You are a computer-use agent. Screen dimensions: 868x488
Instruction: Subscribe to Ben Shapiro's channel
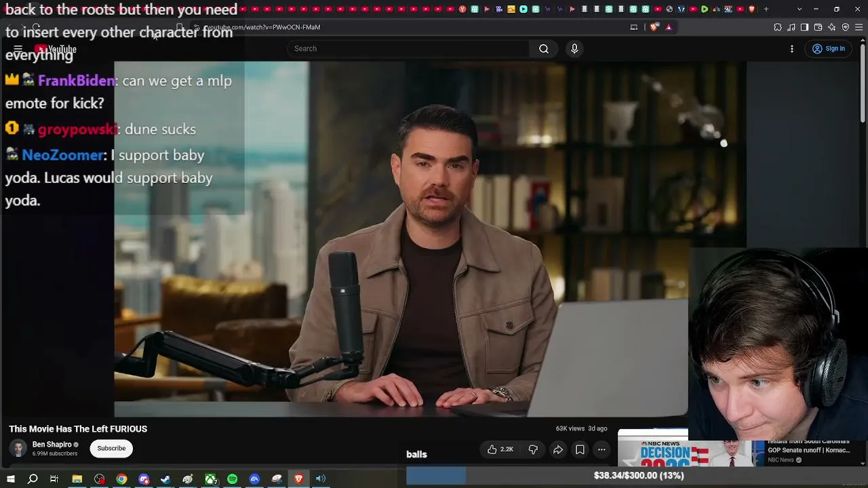pyautogui.click(x=111, y=448)
